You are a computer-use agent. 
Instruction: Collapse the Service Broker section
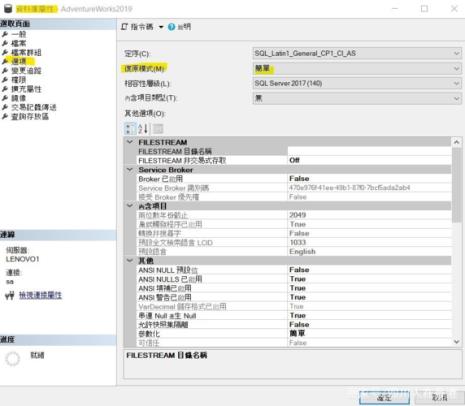130,170
